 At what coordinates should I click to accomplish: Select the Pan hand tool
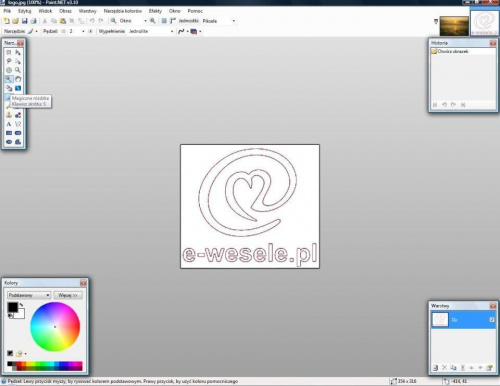pos(18,79)
